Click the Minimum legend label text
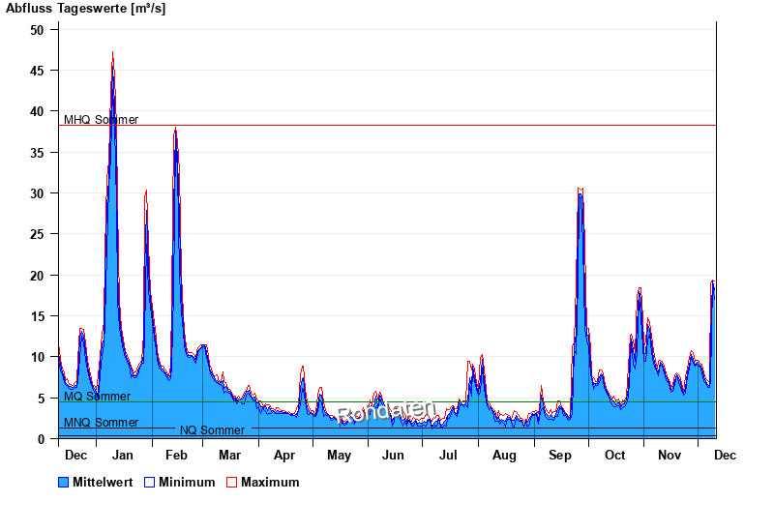 click(187, 483)
